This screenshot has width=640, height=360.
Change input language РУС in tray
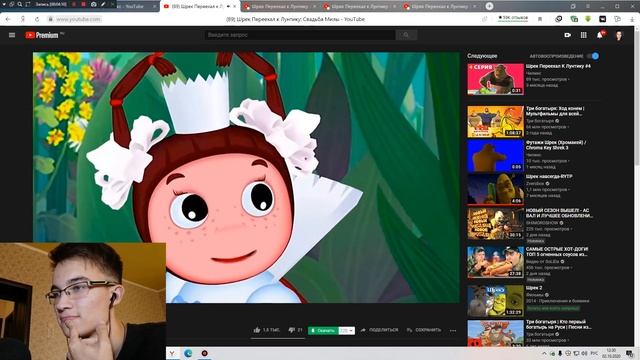click(594, 353)
